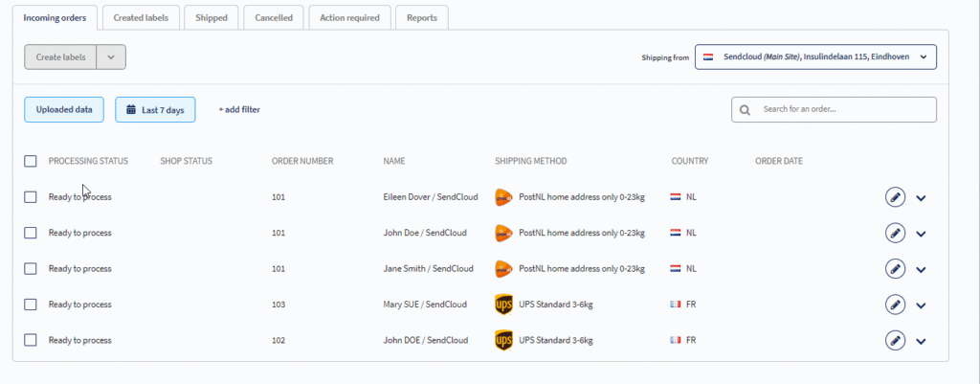Edit Eileen Dover order with pencil icon
Viewport: 980px width, 384px height.
895,197
